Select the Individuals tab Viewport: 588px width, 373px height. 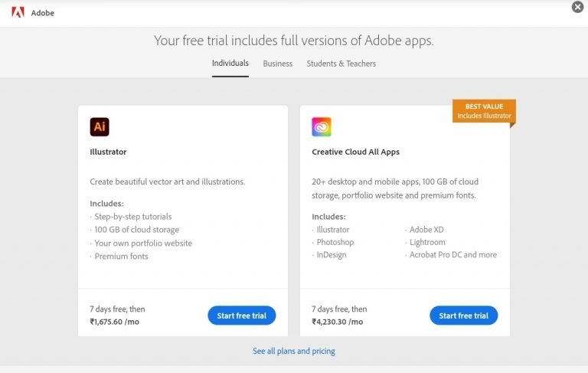coord(230,63)
